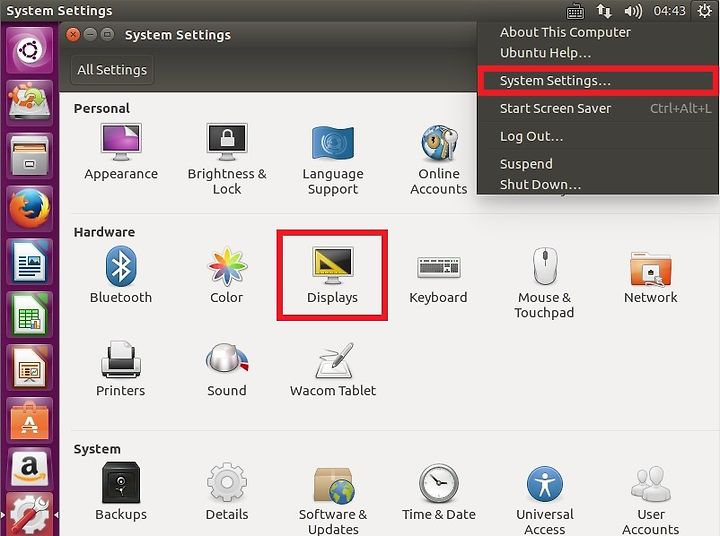Image resolution: width=720 pixels, height=536 pixels.
Task: Select About This Computer menu entry
Action: pos(565,32)
